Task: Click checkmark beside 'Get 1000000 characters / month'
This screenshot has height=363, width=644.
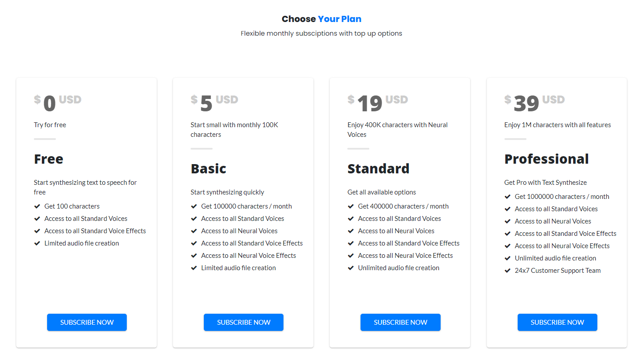Action: pyautogui.click(x=508, y=197)
